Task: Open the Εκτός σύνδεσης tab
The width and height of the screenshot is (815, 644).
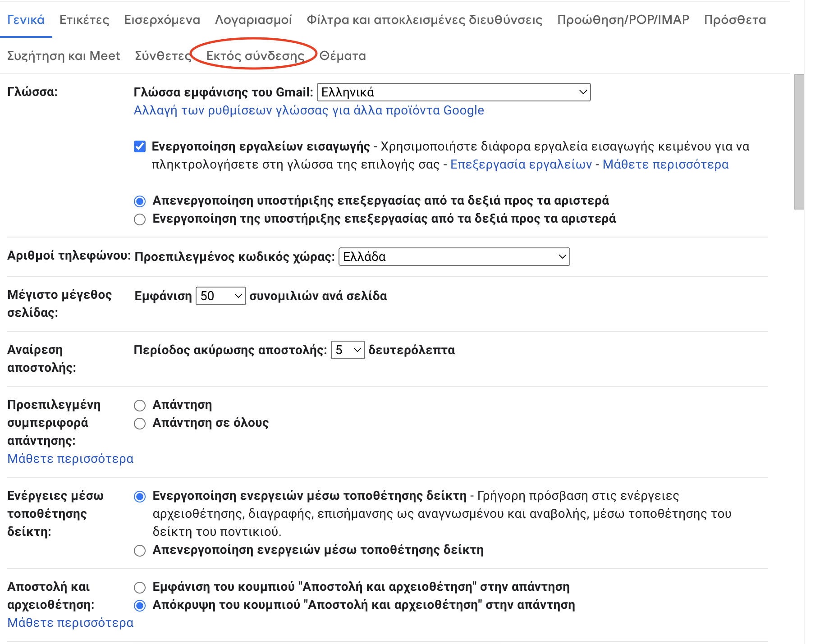Action: 255,56
